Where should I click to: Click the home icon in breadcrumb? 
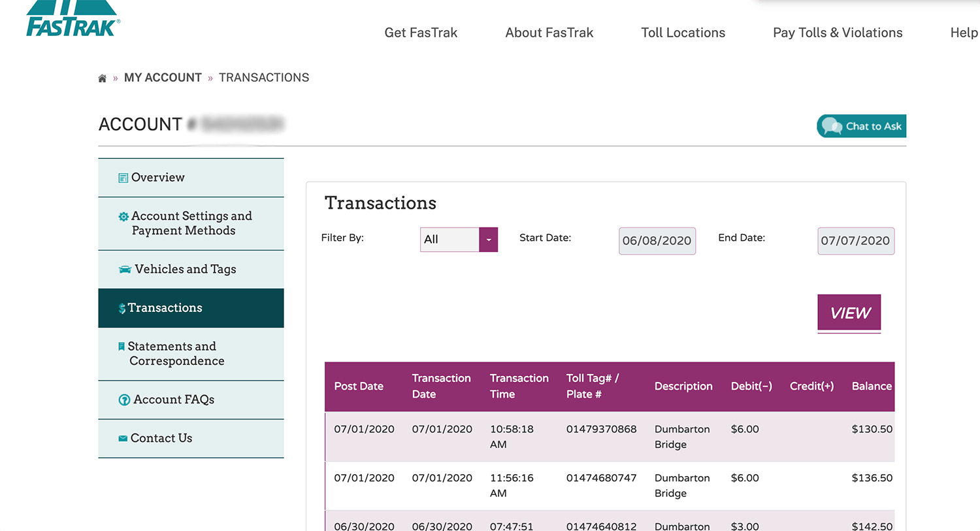102,78
